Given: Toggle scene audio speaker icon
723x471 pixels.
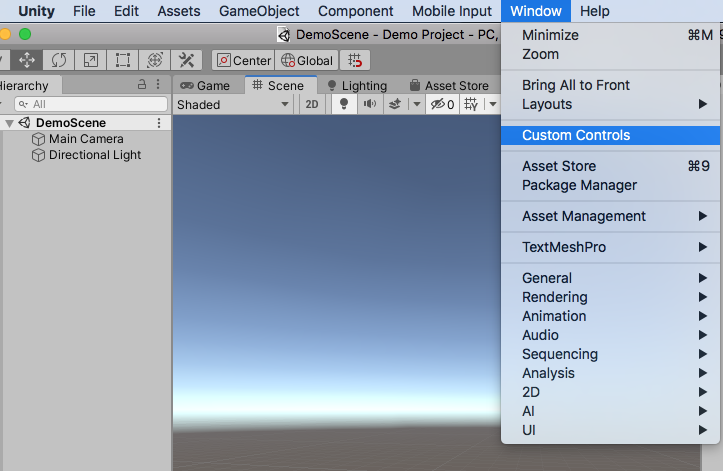Looking at the screenshot, I should (370, 104).
